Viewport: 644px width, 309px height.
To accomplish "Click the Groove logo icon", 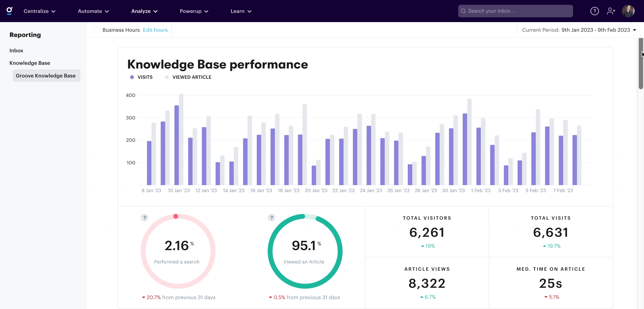I will click(x=9, y=11).
